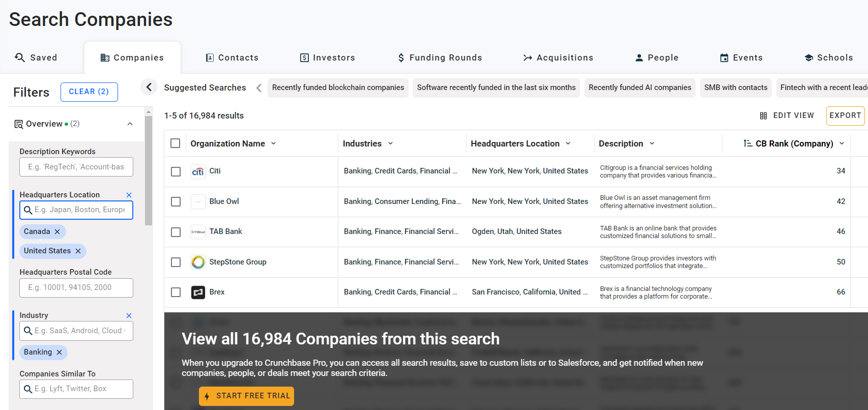The height and width of the screenshot is (410, 868).
Task: Click the filters panel scrollbar
Action: tap(149, 170)
